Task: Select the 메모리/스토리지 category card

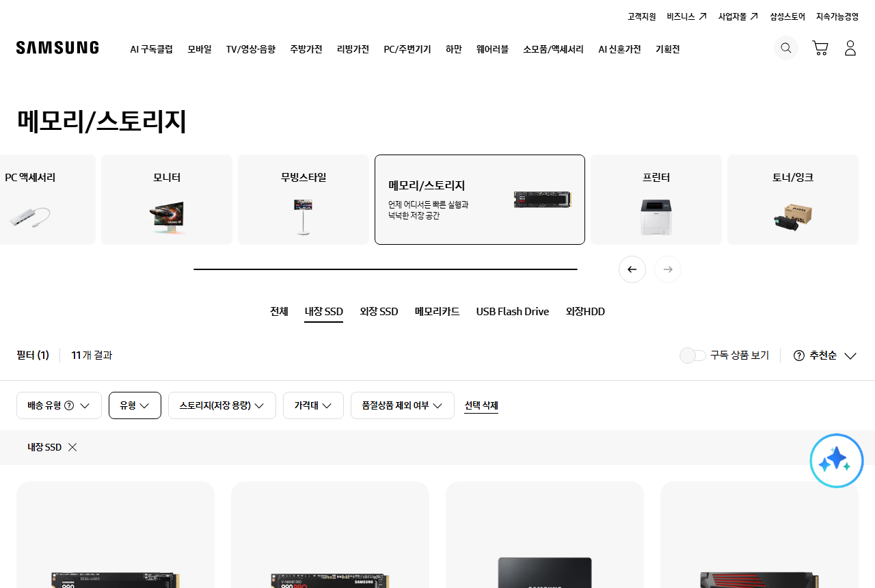Action: pos(480,200)
